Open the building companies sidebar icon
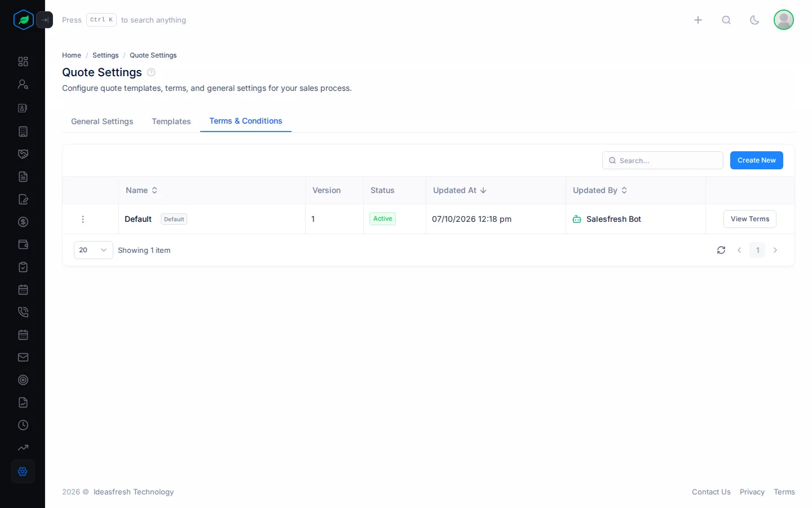 pyautogui.click(x=23, y=132)
